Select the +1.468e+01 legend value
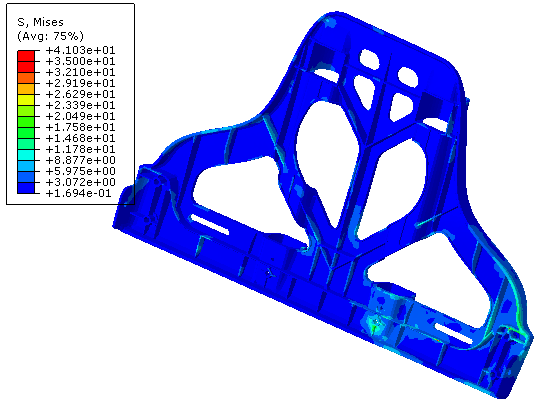The image size is (544, 407). tap(80, 138)
